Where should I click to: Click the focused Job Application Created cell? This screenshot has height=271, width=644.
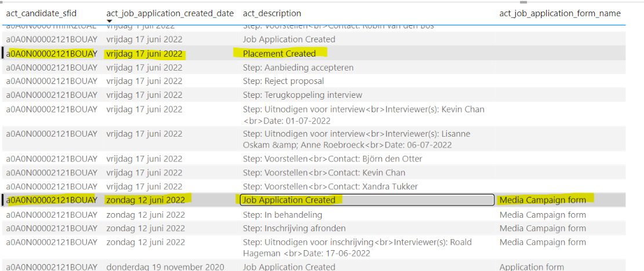(x=367, y=200)
